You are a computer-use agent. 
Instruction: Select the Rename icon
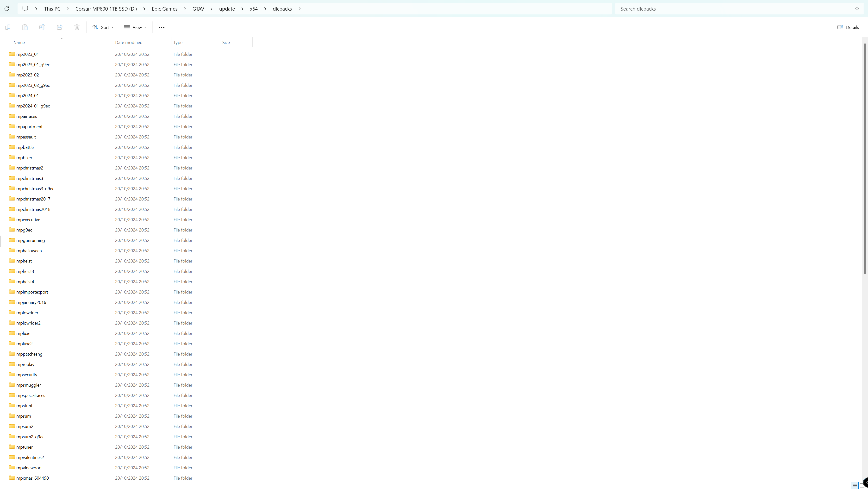click(42, 27)
